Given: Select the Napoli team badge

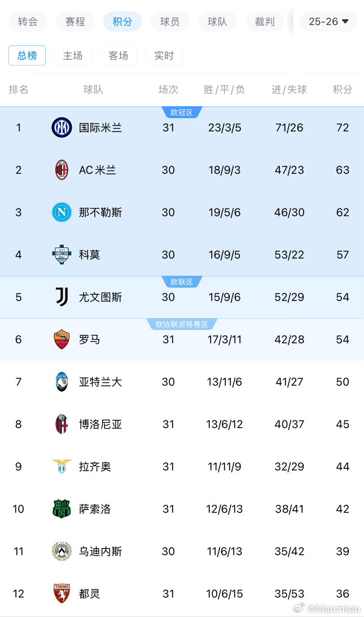Looking at the screenshot, I should [x=62, y=212].
